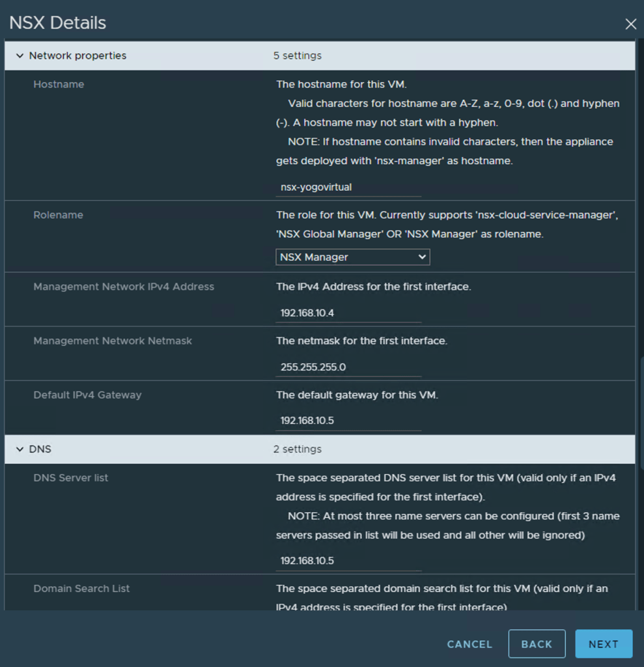This screenshot has width=644, height=667.
Task: Collapse the Network properties section chevron
Action: [20, 56]
